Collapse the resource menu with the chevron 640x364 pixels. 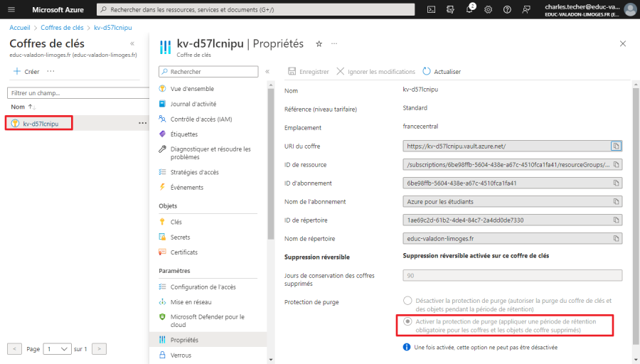point(267,71)
